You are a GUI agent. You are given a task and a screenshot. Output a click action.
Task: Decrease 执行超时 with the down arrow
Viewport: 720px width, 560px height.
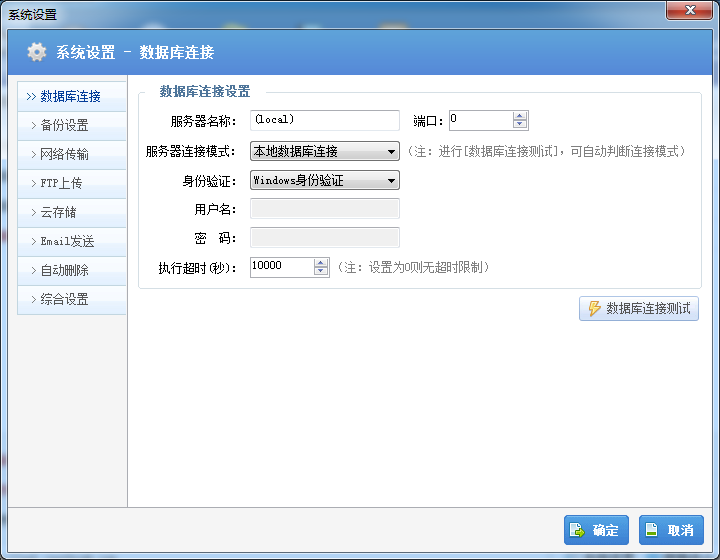(320, 272)
